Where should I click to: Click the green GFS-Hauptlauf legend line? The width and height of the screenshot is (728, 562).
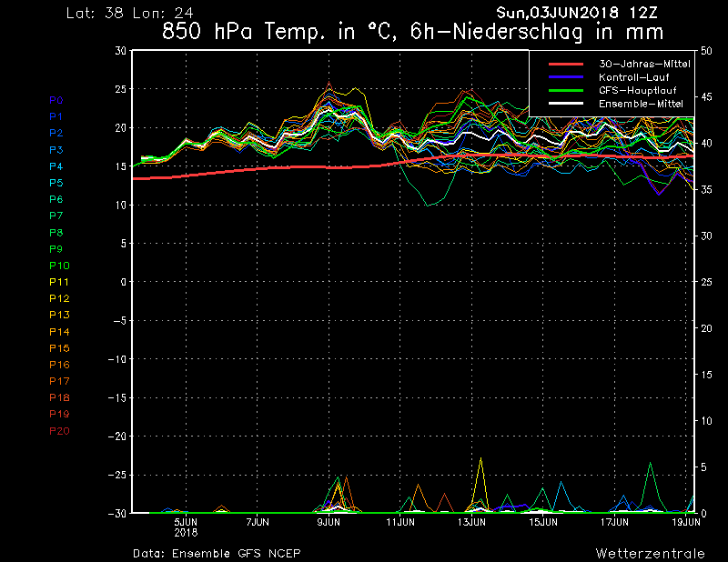point(564,91)
